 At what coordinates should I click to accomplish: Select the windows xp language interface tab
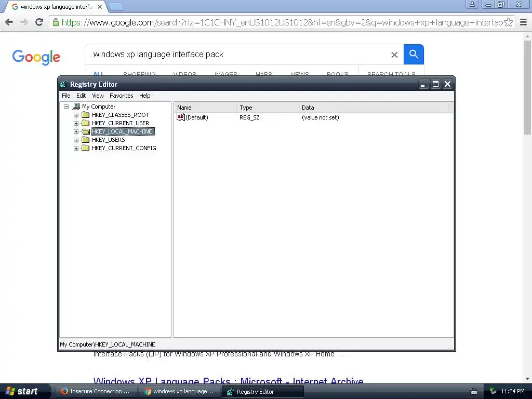pos(56,7)
